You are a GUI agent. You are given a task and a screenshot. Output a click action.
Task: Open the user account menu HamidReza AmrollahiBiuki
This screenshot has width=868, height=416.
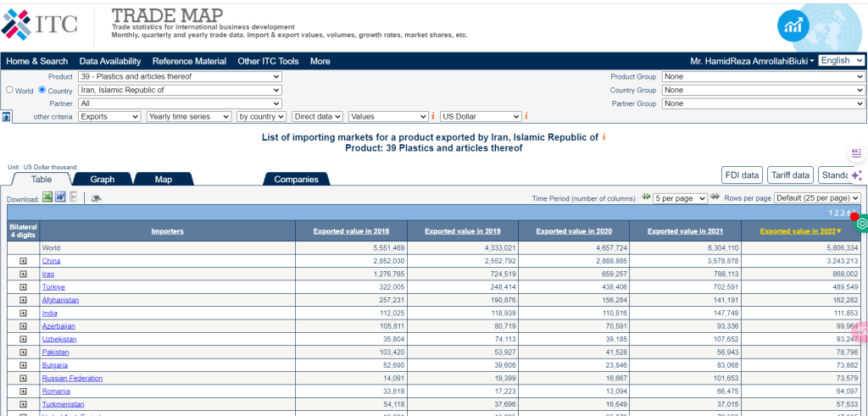click(752, 61)
